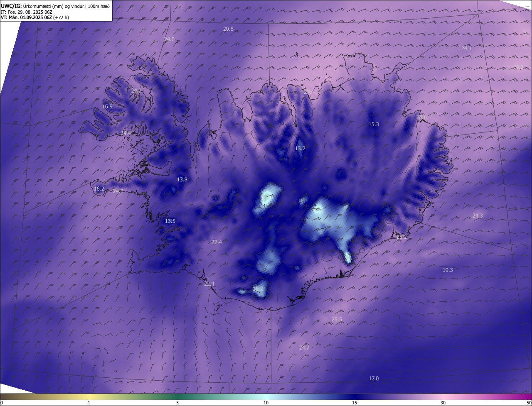Click the init time line "IT: Fös. 29. 08. 2025 06Z"
Viewport: 532px width, 406px height.
[x=26, y=12]
